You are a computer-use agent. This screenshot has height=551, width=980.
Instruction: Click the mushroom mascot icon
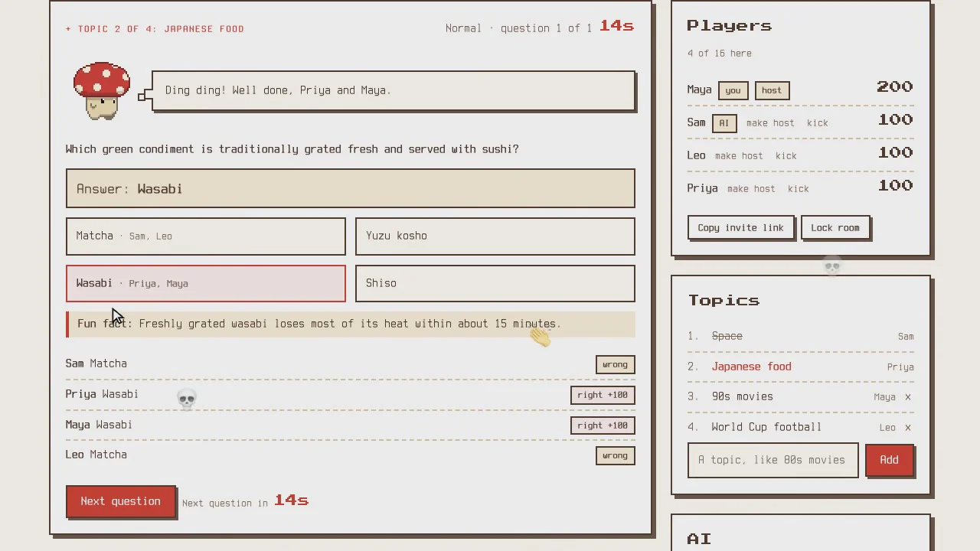click(x=102, y=91)
